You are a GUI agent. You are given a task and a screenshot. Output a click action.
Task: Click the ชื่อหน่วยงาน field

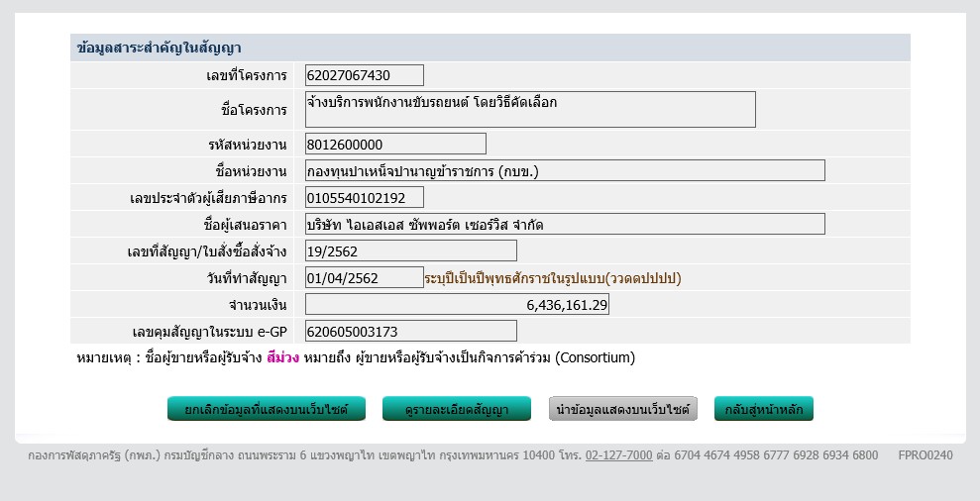[565, 170]
